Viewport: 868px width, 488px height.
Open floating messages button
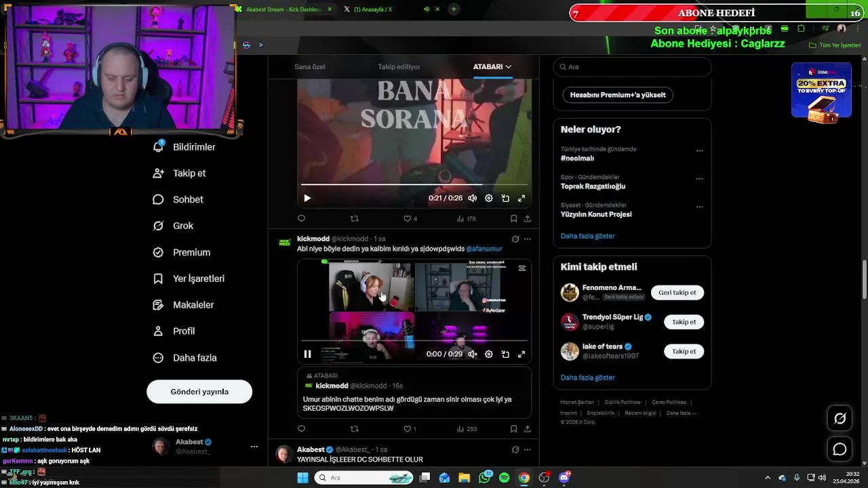(840, 449)
